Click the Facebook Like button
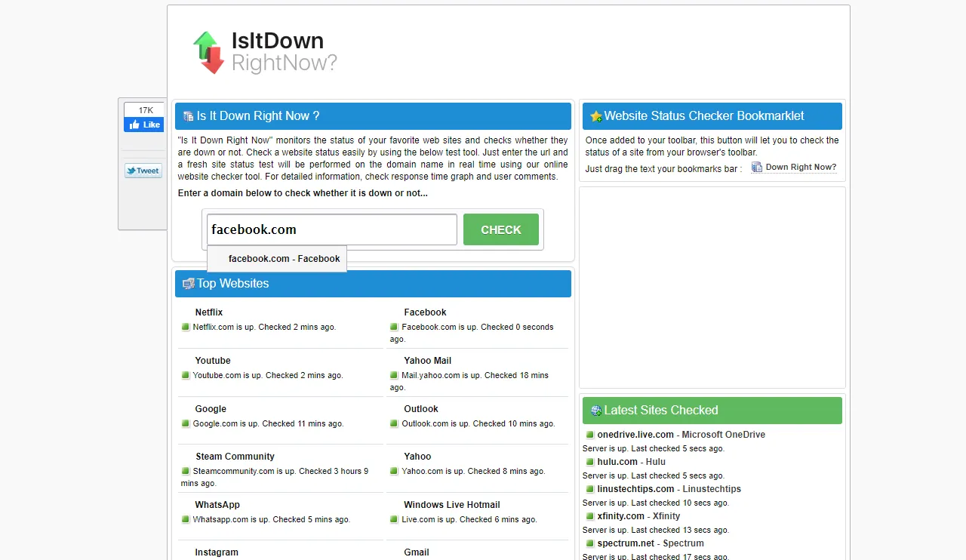This screenshot has width=966, height=560. (144, 125)
